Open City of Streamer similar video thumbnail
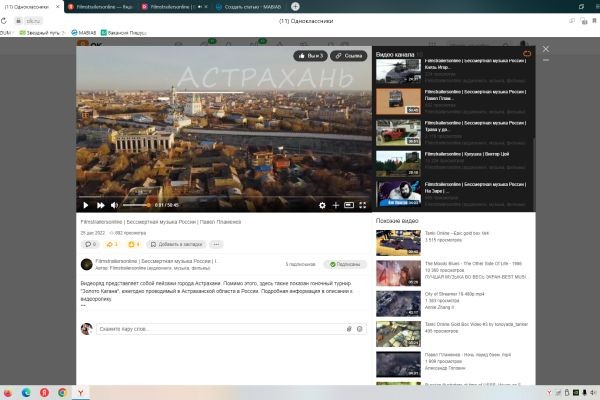The width and height of the screenshot is (600, 400). coord(398,304)
